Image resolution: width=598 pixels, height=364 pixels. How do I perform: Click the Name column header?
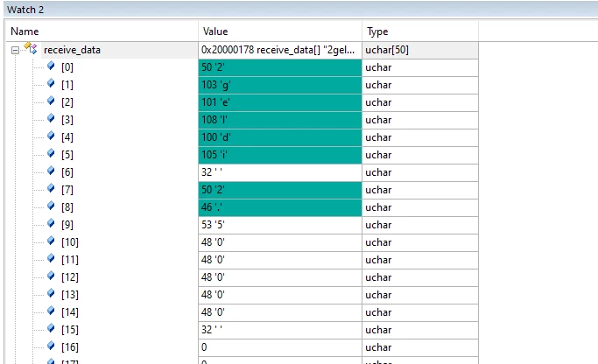25,31
